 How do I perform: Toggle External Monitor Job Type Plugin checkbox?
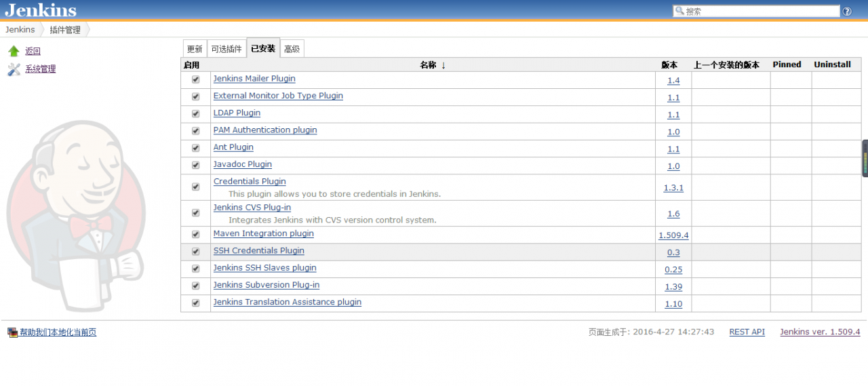196,96
